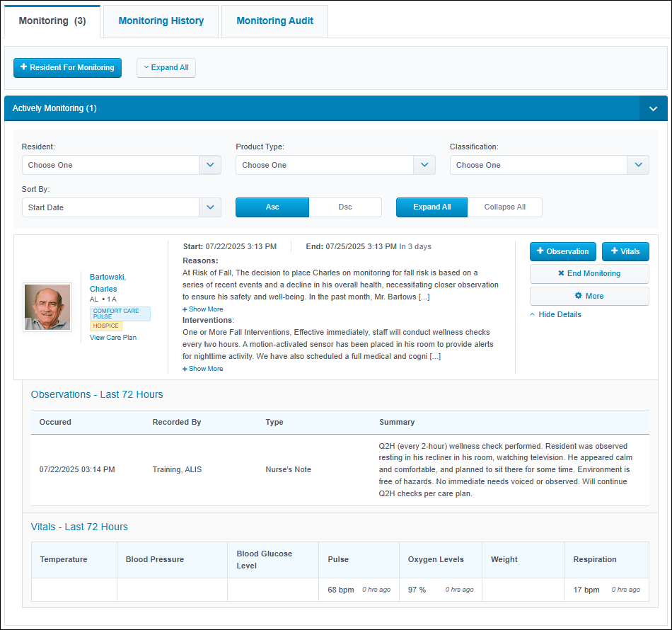
Task: Click End Monitoring button
Action: (x=589, y=274)
